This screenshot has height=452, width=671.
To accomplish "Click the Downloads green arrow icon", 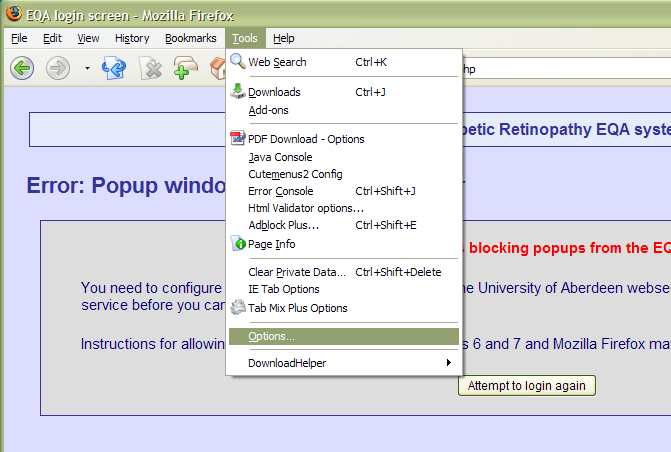I will 238,91.
